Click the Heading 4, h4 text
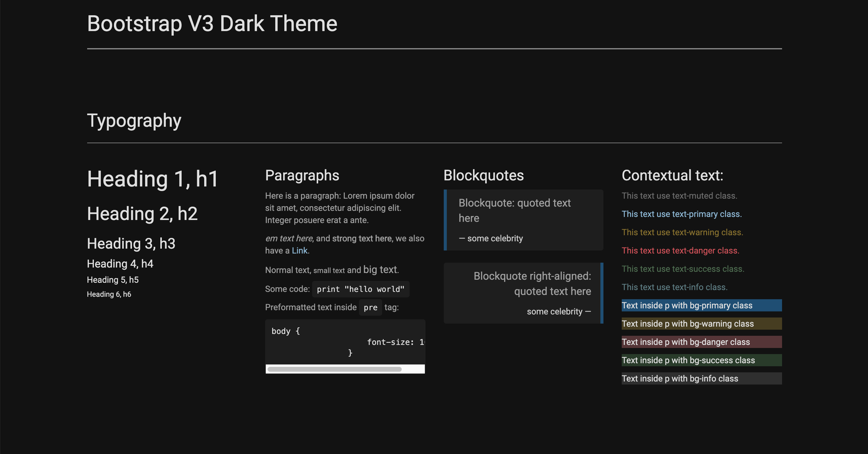 click(120, 264)
